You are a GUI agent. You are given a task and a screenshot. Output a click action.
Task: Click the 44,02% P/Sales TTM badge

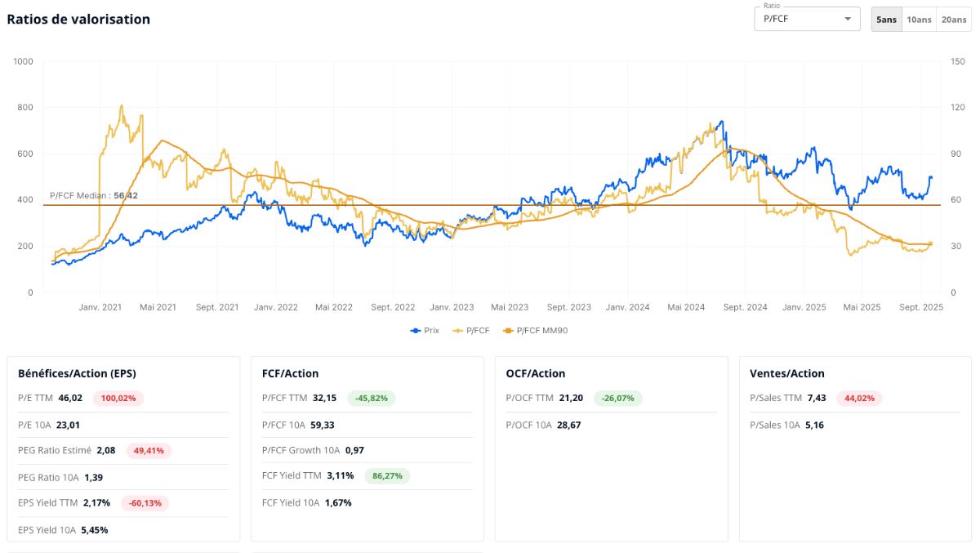tap(859, 399)
